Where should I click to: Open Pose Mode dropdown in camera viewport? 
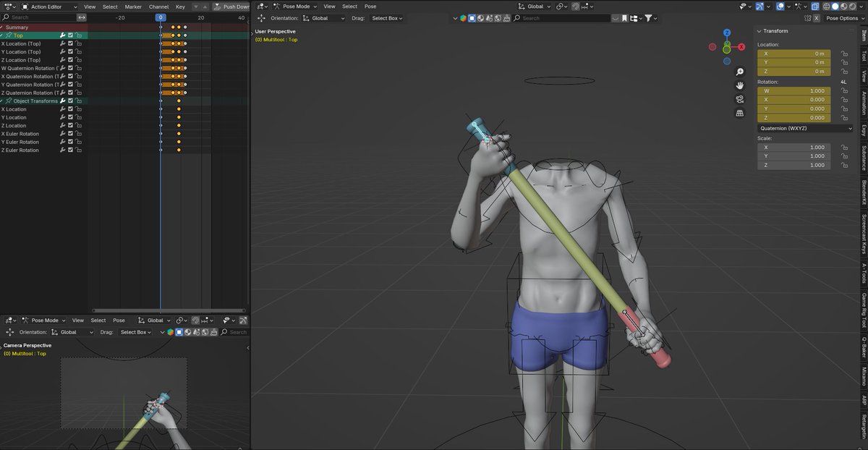tap(43, 320)
